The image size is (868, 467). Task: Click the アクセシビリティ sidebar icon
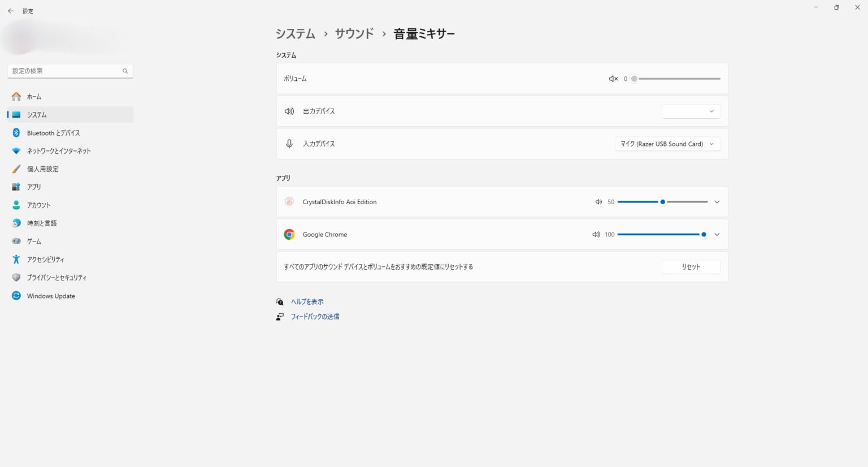click(16, 260)
